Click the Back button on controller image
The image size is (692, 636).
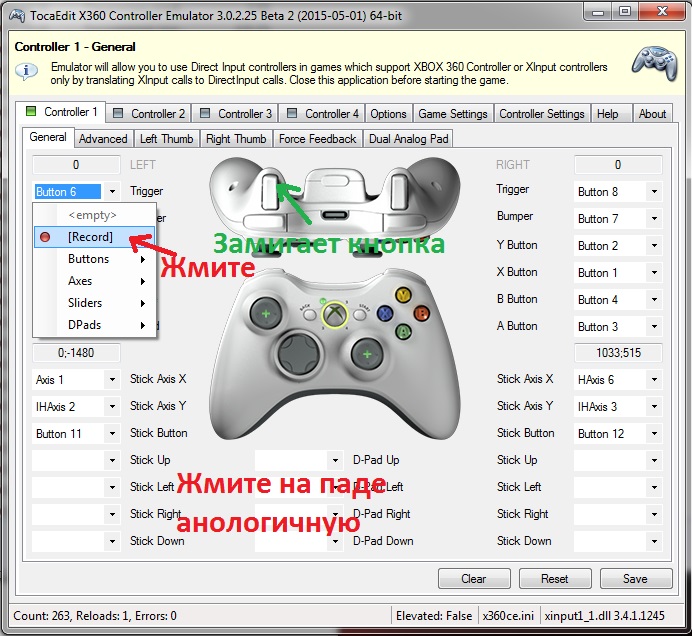(x=310, y=314)
